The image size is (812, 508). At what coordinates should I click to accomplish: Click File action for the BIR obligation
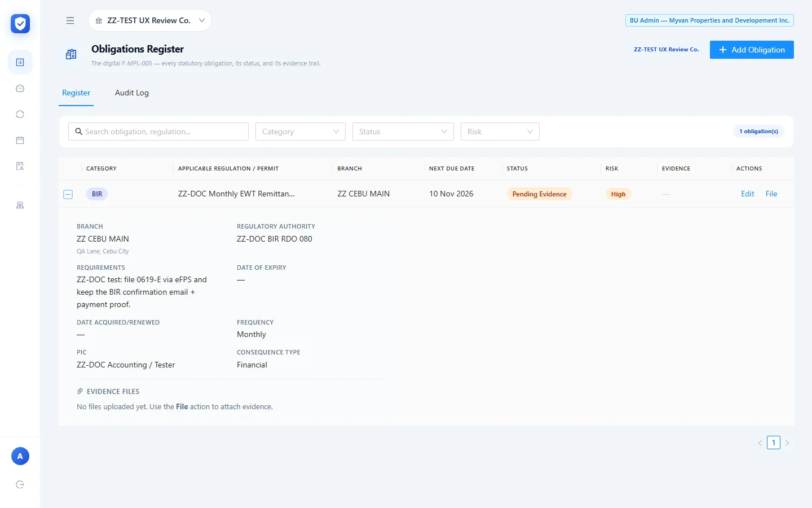click(x=771, y=194)
